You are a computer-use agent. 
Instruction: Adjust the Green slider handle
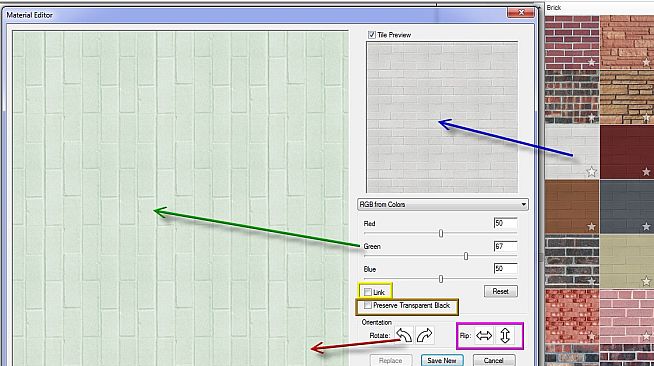pyautogui.click(x=466, y=256)
